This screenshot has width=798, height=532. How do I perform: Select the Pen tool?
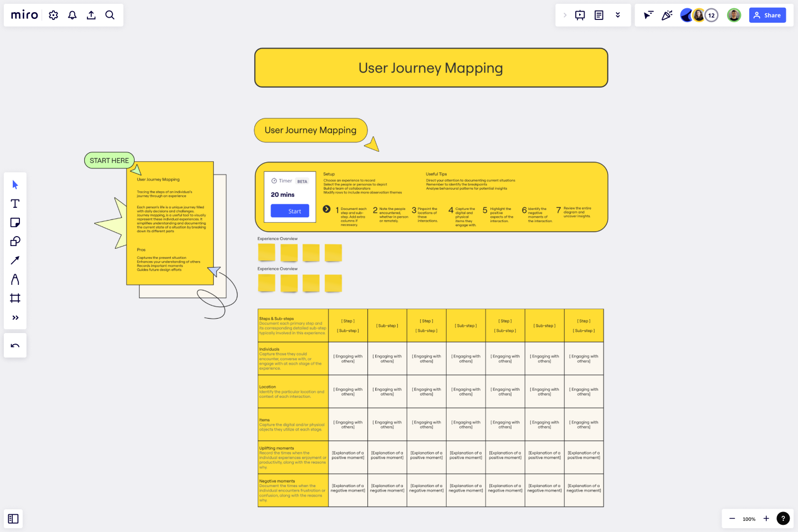click(15, 279)
